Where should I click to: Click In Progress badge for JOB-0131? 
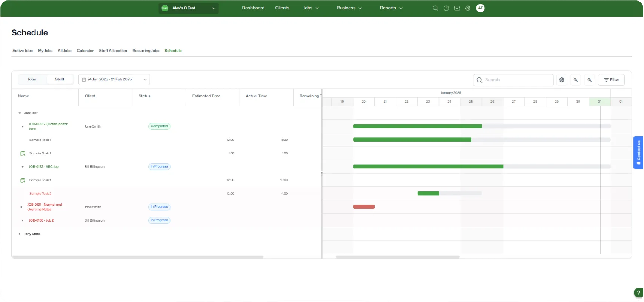pyautogui.click(x=159, y=207)
